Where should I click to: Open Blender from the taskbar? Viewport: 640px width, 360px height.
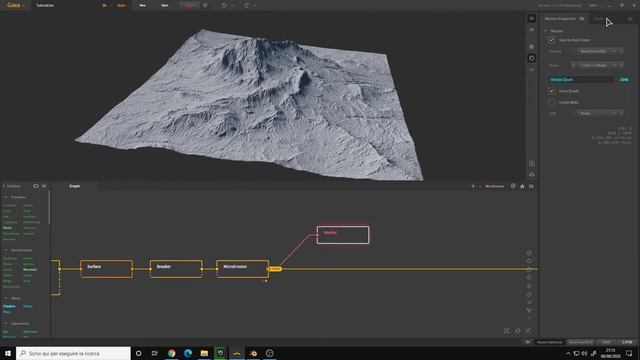point(253,353)
